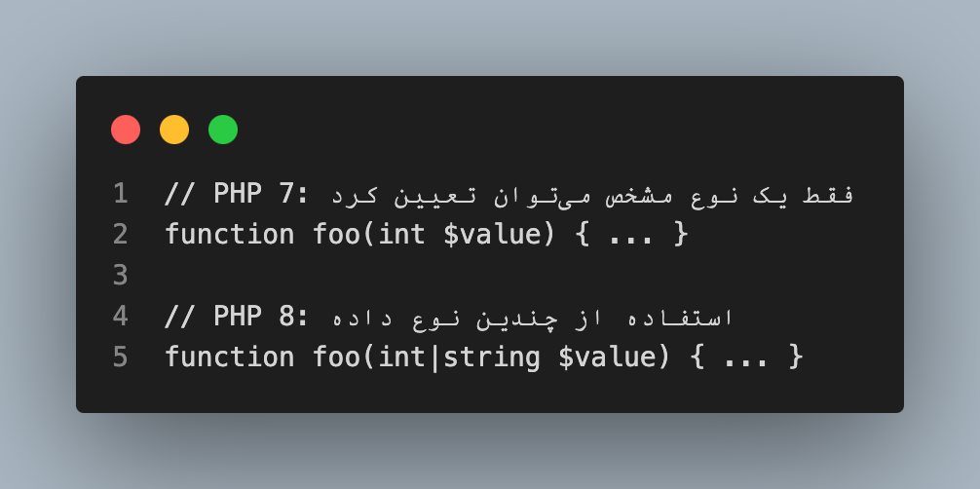
Task: Select line number 5 in gutter
Action: pos(120,357)
